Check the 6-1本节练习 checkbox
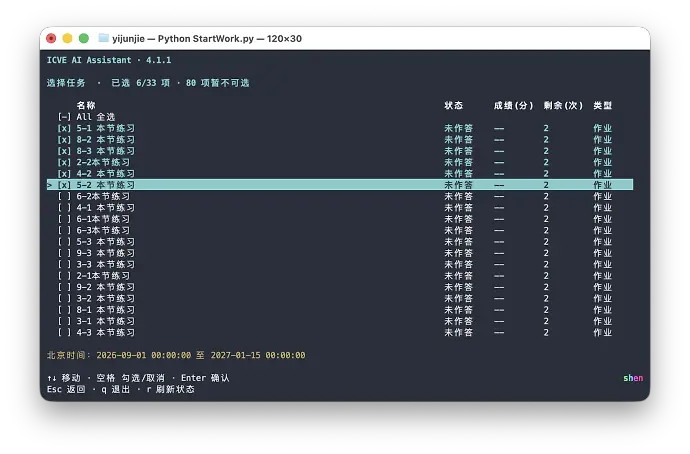 64,219
